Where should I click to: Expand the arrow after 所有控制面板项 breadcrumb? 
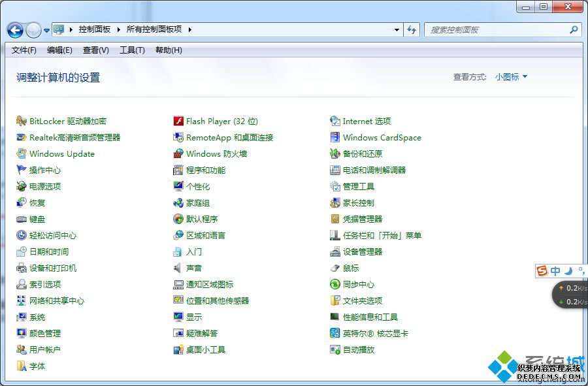(189, 29)
